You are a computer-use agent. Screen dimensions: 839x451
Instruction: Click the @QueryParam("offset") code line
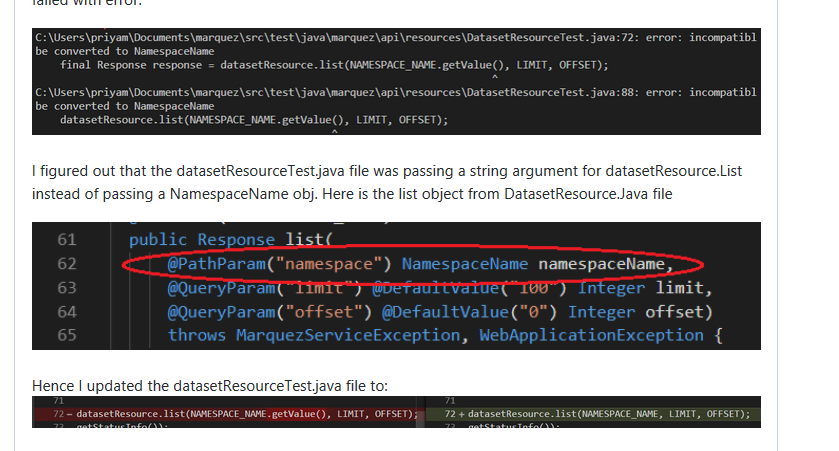[x=439, y=312]
